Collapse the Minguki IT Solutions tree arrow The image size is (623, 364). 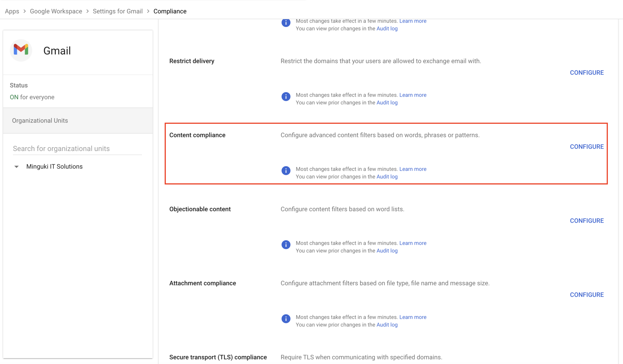click(17, 167)
